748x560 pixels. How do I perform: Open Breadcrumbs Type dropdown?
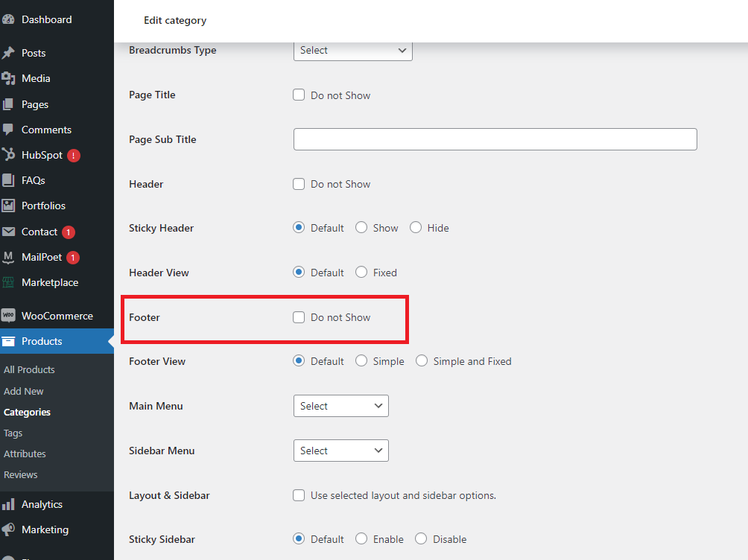tap(353, 51)
